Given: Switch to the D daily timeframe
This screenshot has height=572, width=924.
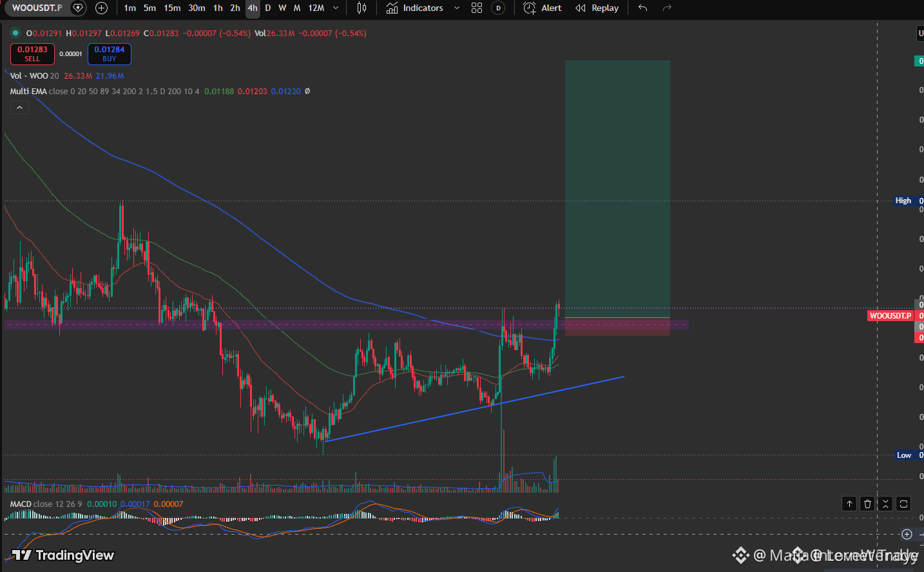Looking at the screenshot, I should tap(268, 8).
